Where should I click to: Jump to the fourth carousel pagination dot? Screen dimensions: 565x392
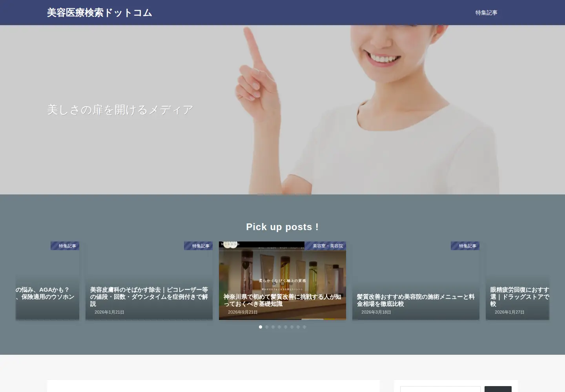pos(279,327)
